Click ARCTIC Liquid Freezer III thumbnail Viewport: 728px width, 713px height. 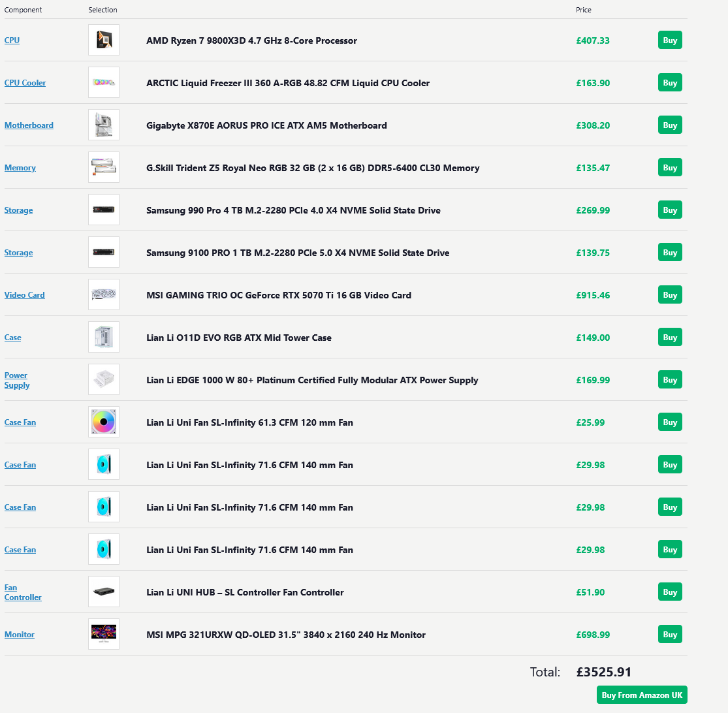point(104,82)
